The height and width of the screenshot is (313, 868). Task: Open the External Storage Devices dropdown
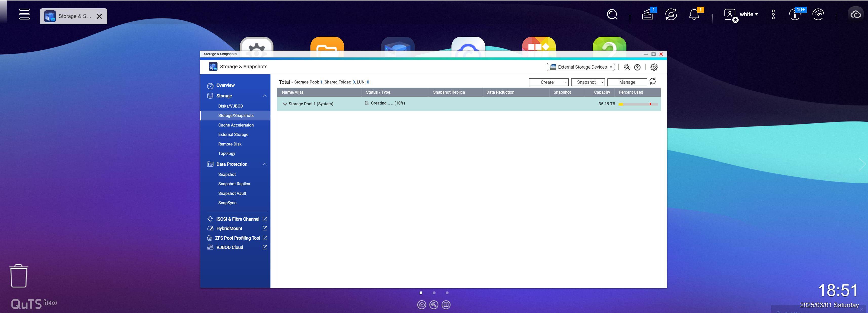pyautogui.click(x=581, y=67)
